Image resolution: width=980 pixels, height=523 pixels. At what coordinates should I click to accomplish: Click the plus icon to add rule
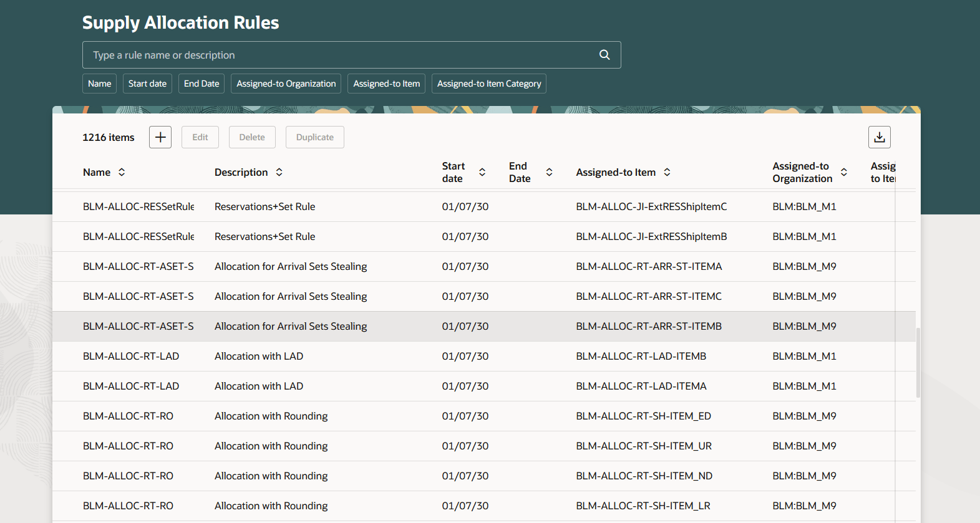coord(160,137)
